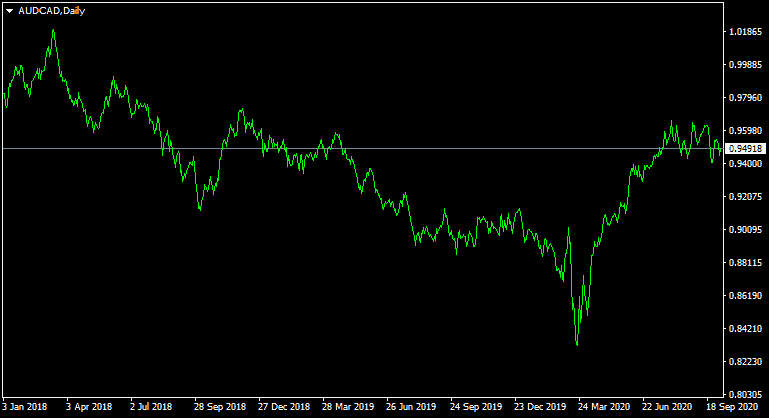The width and height of the screenshot is (769, 418).
Task: Click the 28 Mar 2019 date label
Action: (348, 407)
